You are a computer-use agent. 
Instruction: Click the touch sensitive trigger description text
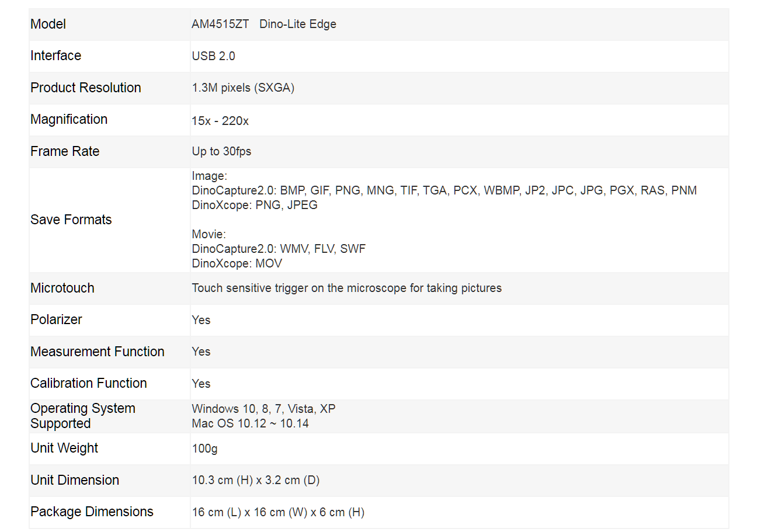[347, 288]
